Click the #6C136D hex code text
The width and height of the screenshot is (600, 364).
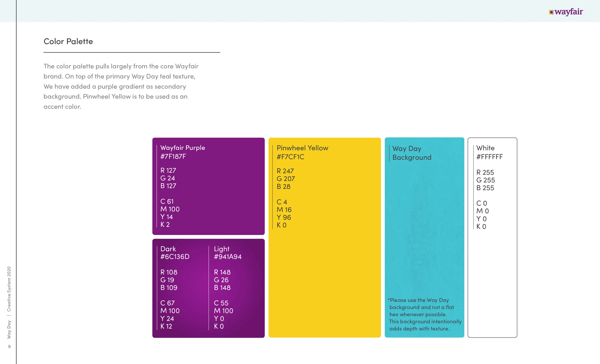point(174,257)
